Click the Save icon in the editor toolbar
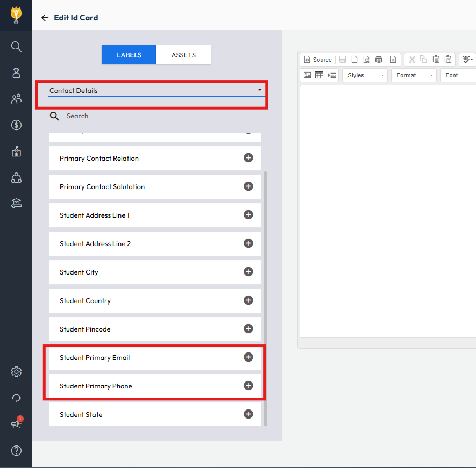 (343, 60)
